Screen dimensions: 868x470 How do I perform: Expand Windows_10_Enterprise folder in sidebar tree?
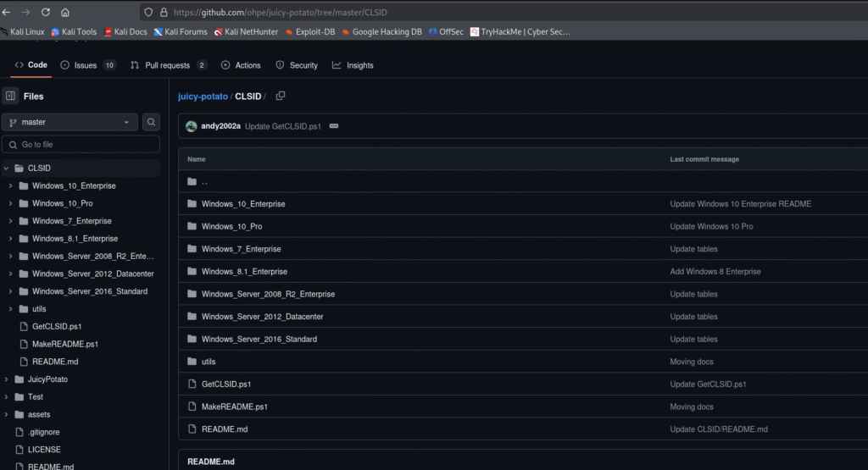(10, 185)
